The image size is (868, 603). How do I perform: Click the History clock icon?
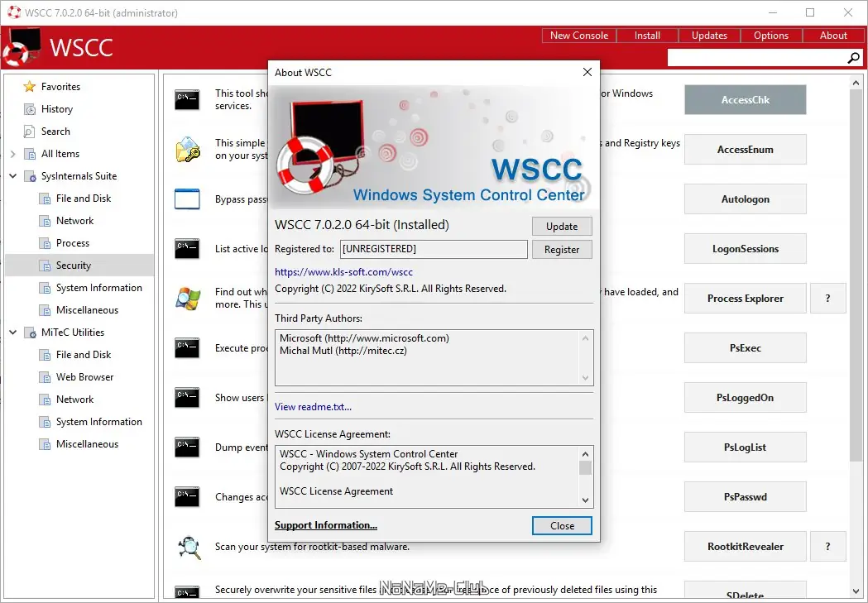pyautogui.click(x=29, y=109)
